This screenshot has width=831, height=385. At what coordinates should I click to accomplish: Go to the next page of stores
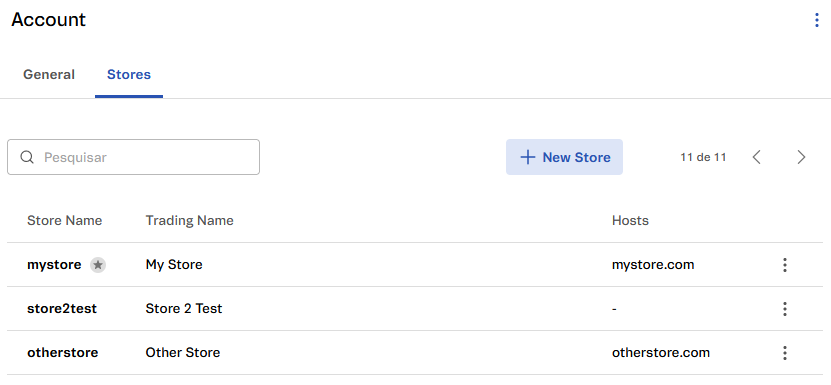(801, 157)
